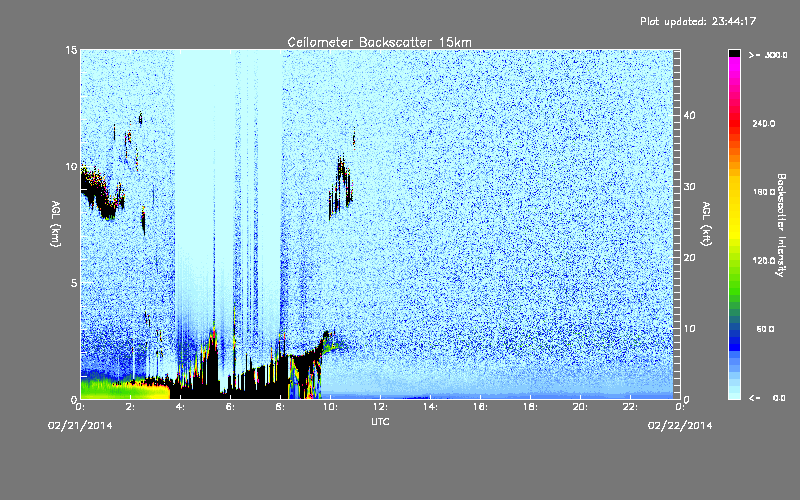Click the colorbar maximum label '>= 300.0'

[x=768, y=55]
